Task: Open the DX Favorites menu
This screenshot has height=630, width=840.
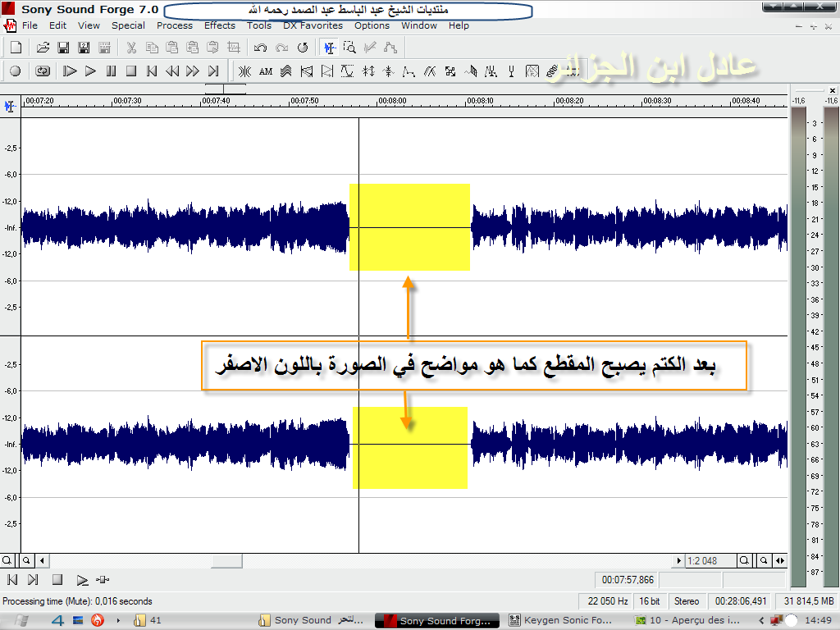Action: point(313,25)
